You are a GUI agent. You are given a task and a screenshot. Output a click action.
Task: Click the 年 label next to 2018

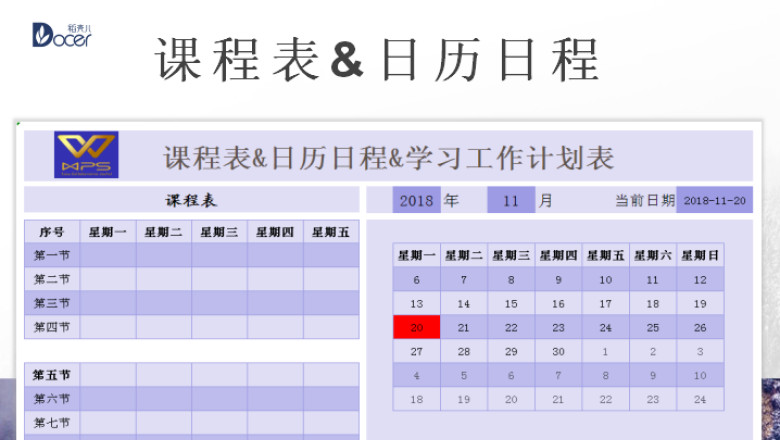click(x=451, y=200)
